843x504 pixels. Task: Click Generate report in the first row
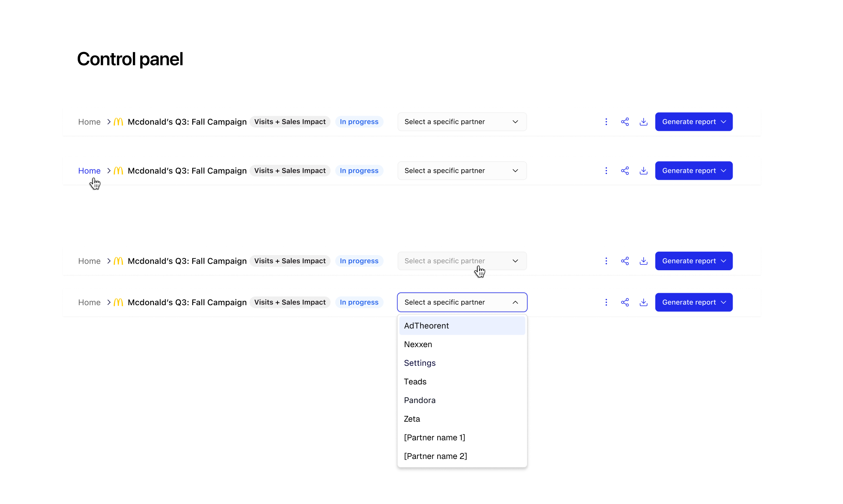(693, 122)
